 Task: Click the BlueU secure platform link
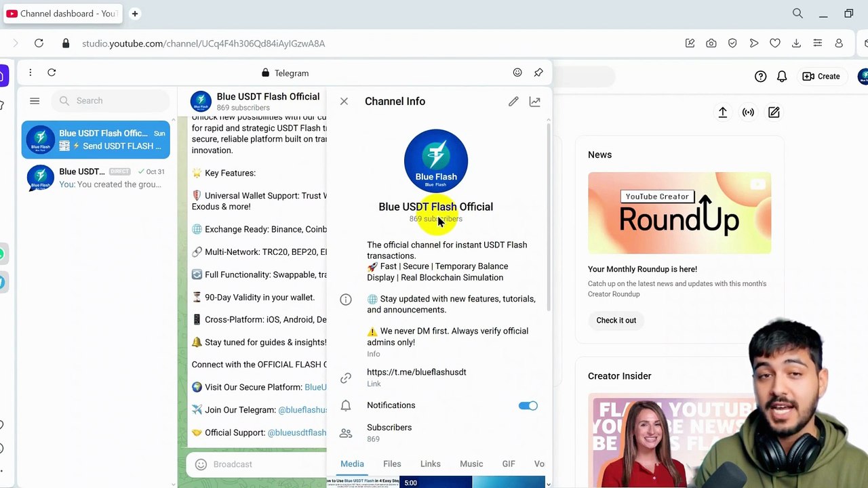coord(315,387)
